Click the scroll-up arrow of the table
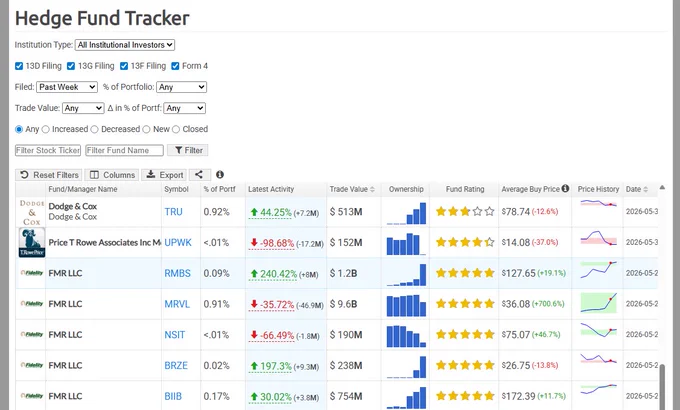The width and height of the screenshot is (680, 410). [662, 187]
